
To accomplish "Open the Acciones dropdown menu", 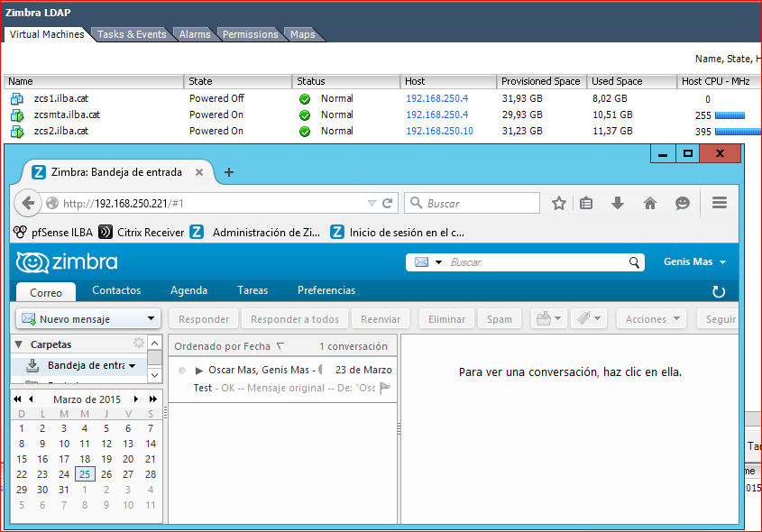I will [x=652, y=318].
